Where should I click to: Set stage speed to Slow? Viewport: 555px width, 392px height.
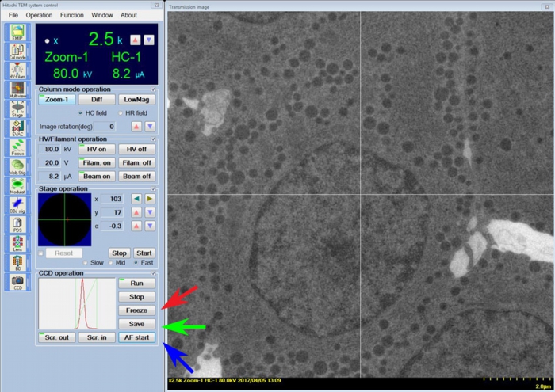point(86,262)
